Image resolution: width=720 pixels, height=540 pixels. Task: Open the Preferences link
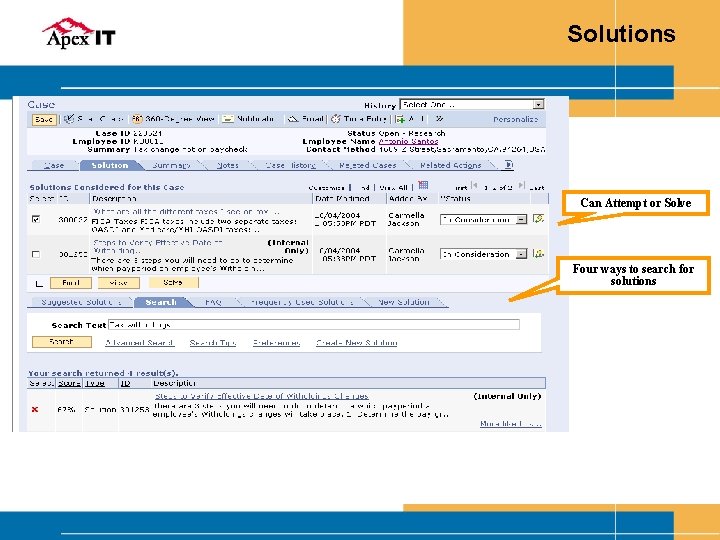tap(276, 343)
